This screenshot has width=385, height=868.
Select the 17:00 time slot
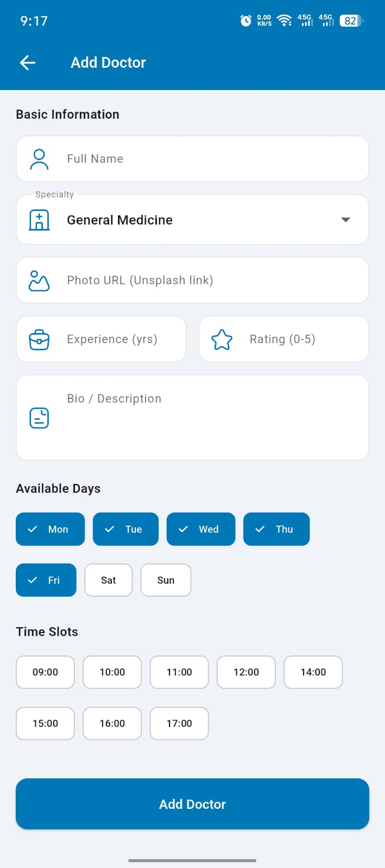point(179,723)
